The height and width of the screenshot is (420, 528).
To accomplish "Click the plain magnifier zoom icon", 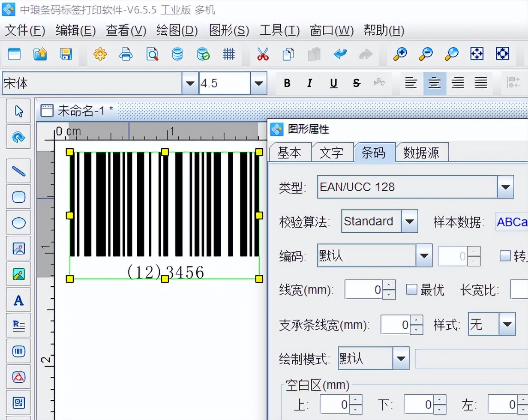I will click(x=451, y=54).
